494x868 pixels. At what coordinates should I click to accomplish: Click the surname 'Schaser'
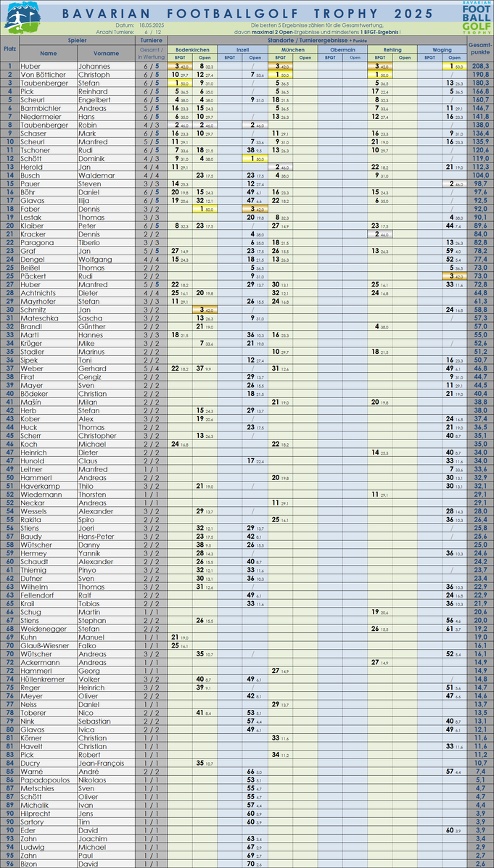pyautogui.click(x=34, y=134)
